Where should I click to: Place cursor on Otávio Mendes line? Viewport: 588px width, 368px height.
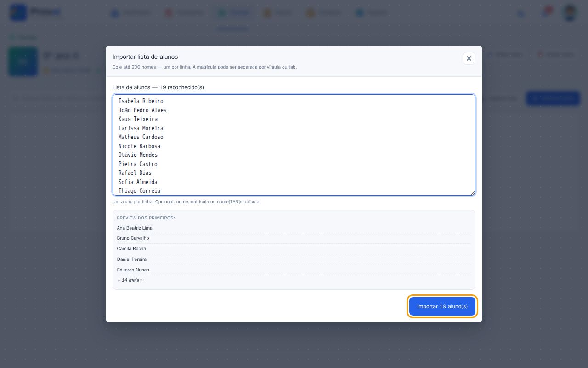[x=138, y=155]
